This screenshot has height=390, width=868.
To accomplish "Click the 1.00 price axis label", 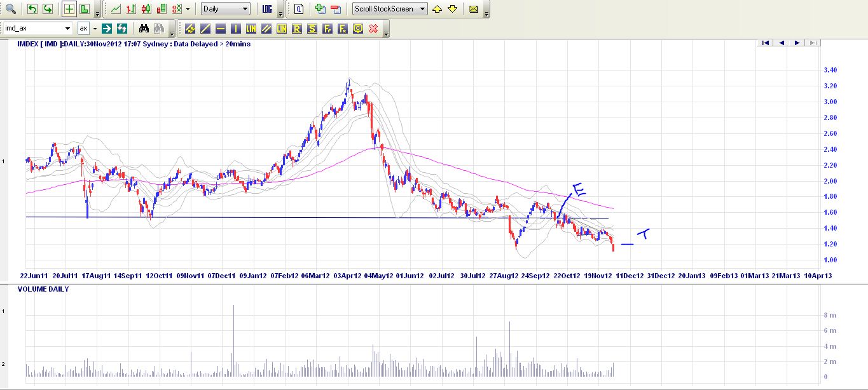I will coord(830,260).
